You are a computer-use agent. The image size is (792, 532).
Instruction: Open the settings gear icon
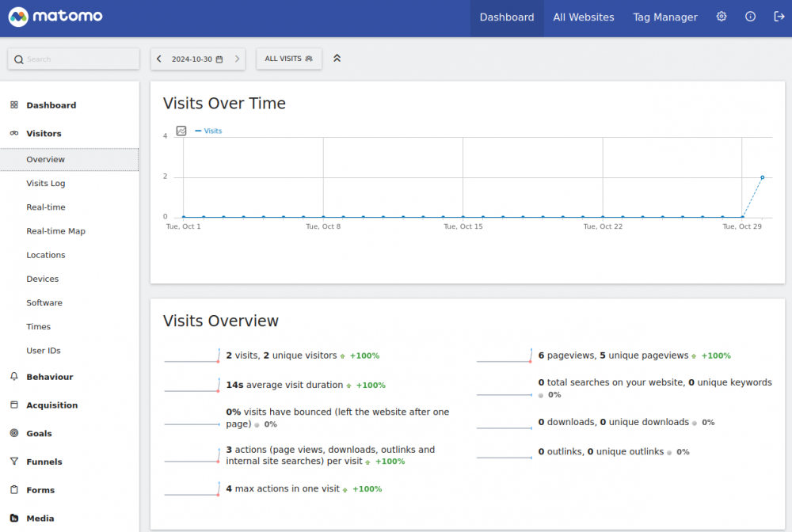(x=722, y=17)
